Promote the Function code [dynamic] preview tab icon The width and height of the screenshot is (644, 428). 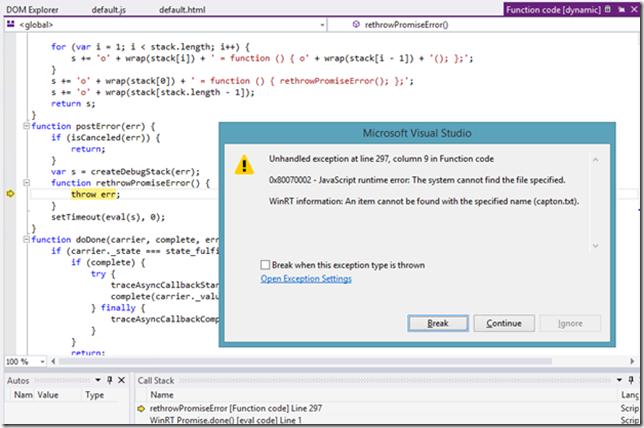coord(621,9)
